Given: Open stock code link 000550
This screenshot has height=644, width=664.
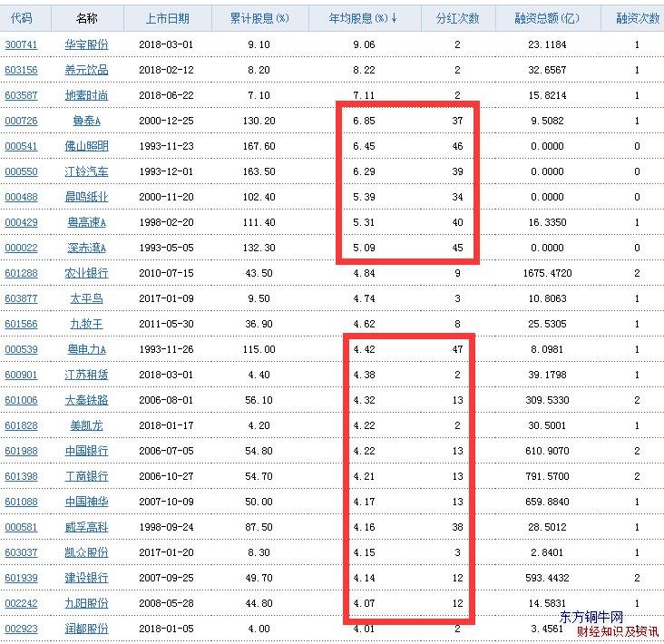Looking at the screenshot, I should pyautogui.click(x=21, y=171).
